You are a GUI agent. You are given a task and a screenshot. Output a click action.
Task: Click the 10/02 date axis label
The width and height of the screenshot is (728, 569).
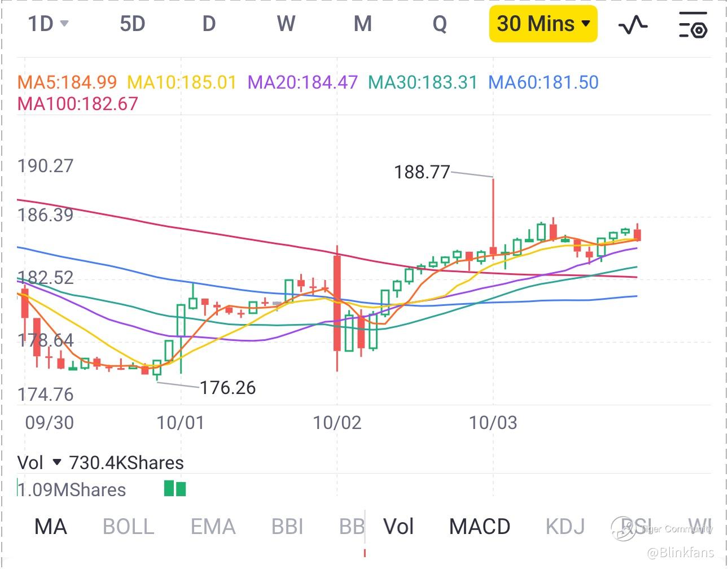[337, 423]
